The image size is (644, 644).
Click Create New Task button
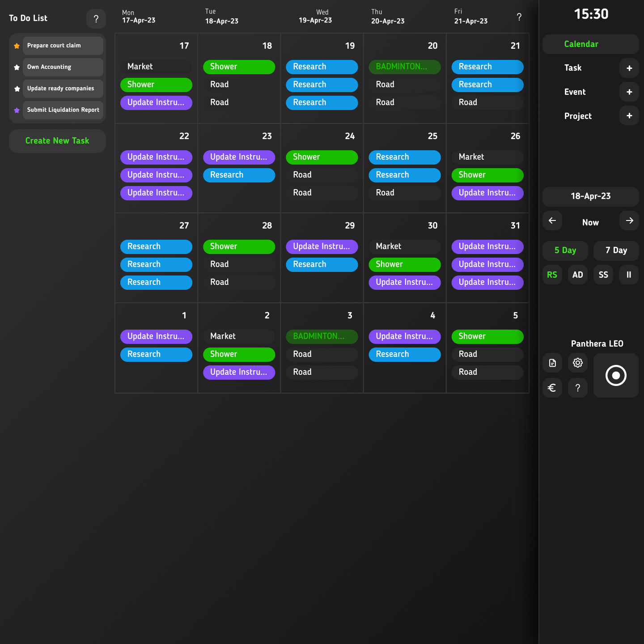tap(57, 141)
